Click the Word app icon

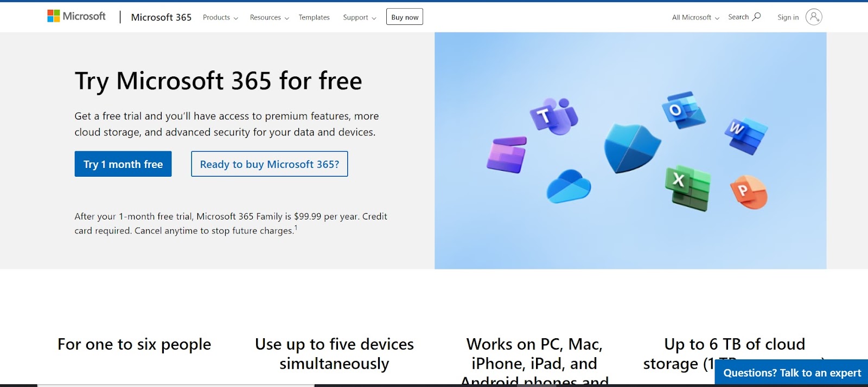pyautogui.click(x=746, y=136)
